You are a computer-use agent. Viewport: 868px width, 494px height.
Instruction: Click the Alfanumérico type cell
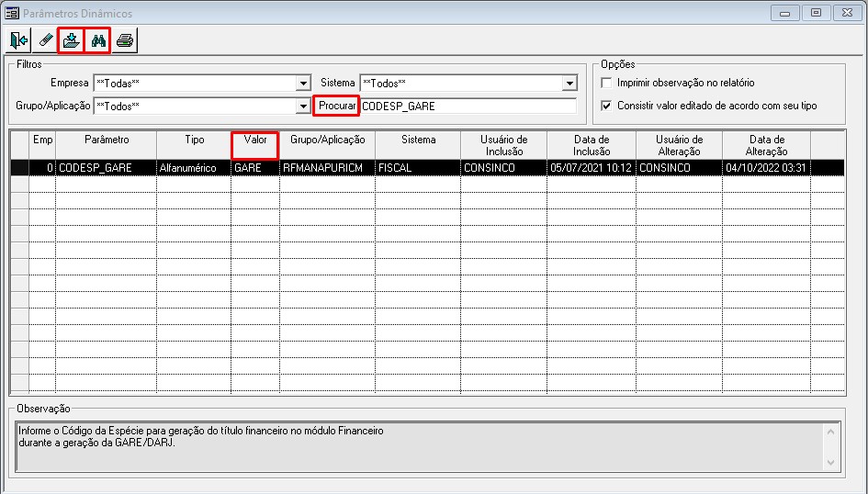(195, 168)
